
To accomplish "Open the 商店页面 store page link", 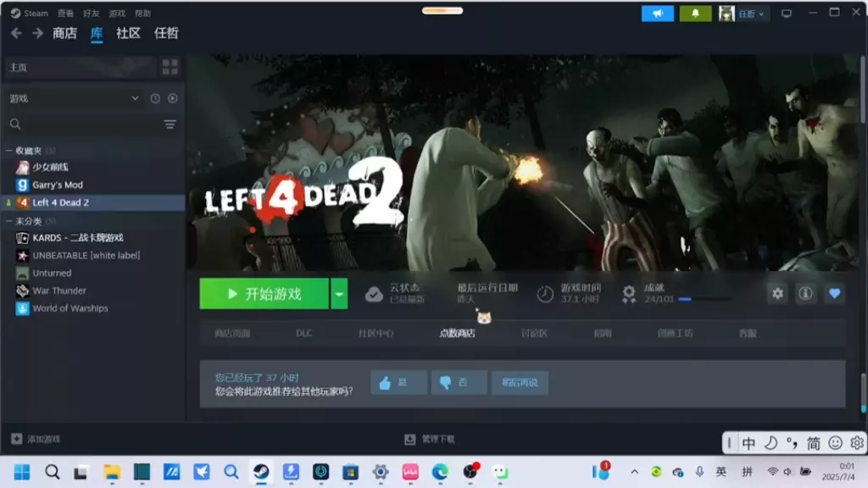I will point(232,334).
